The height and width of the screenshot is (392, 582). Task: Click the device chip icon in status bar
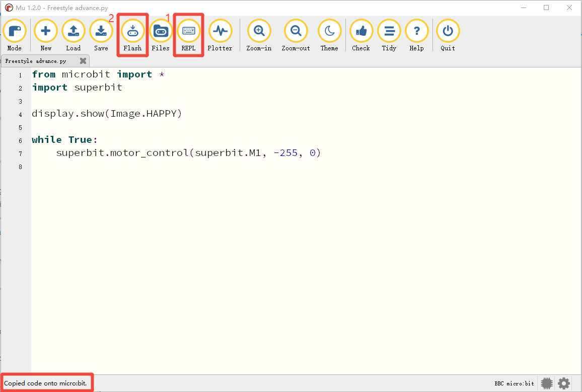click(x=547, y=383)
